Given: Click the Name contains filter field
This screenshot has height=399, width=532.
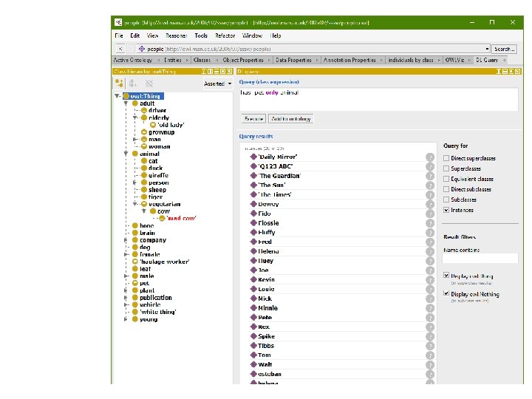Looking at the screenshot, I should coord(480,259).
